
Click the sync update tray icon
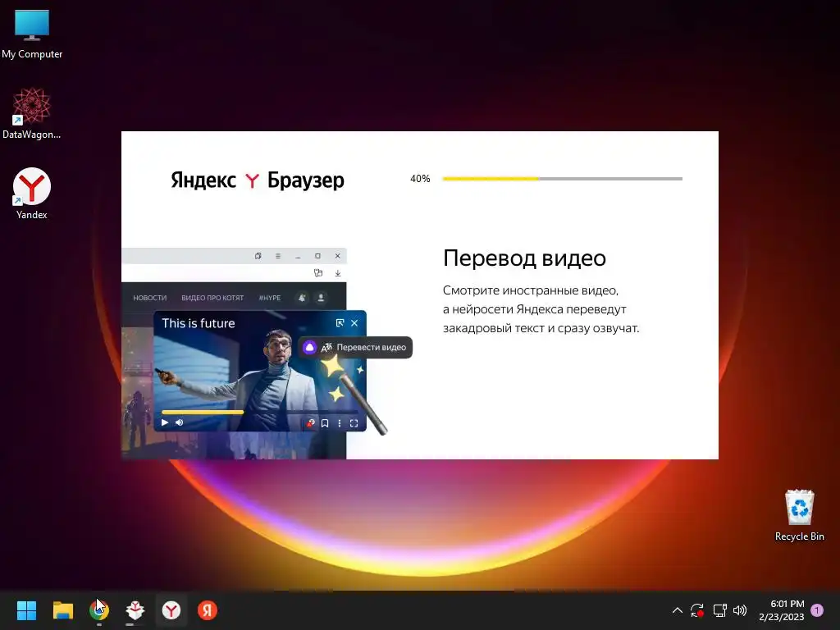697,610
